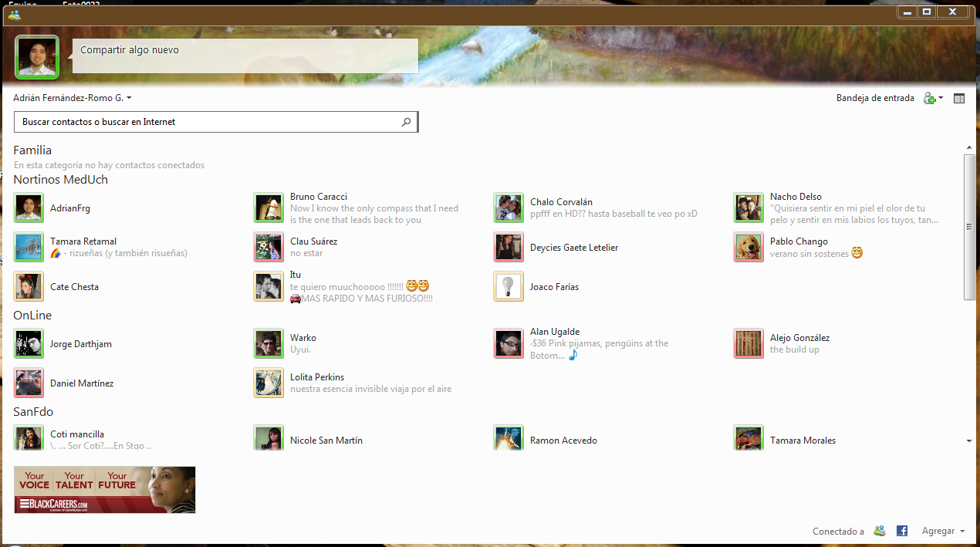Click the Compartir algo nuevo box
The height and width of the screenshot is (547, 980).
point(245,56)
